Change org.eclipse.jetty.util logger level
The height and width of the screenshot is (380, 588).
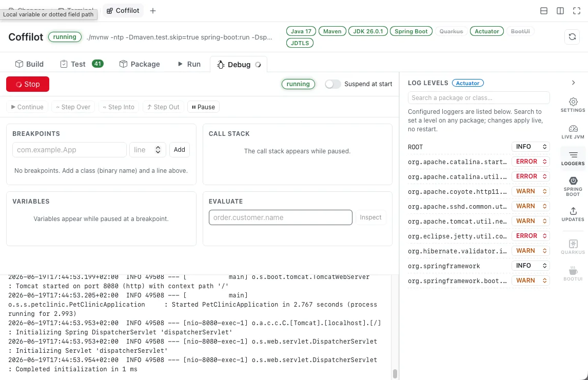(x=530, y=236)
